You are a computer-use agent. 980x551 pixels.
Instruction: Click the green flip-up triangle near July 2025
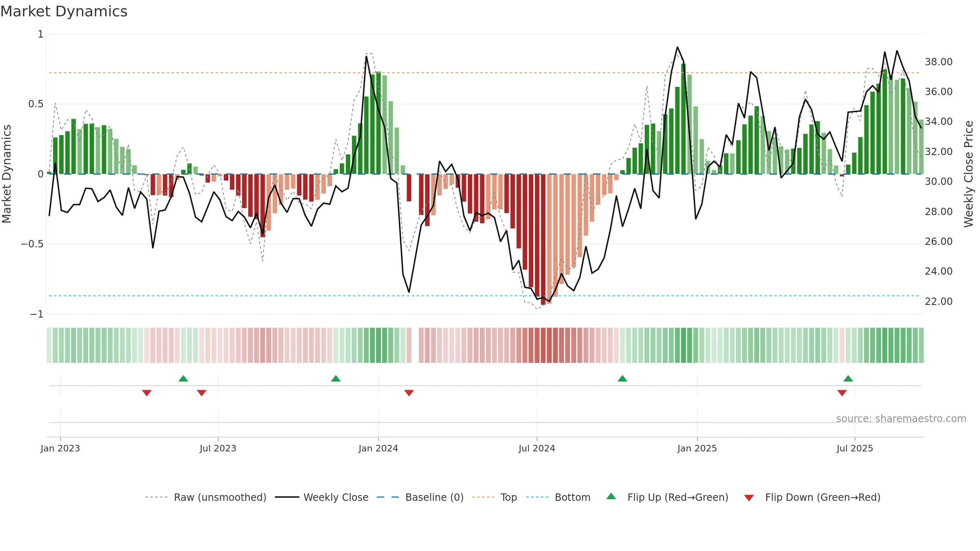tap(848, 378)
